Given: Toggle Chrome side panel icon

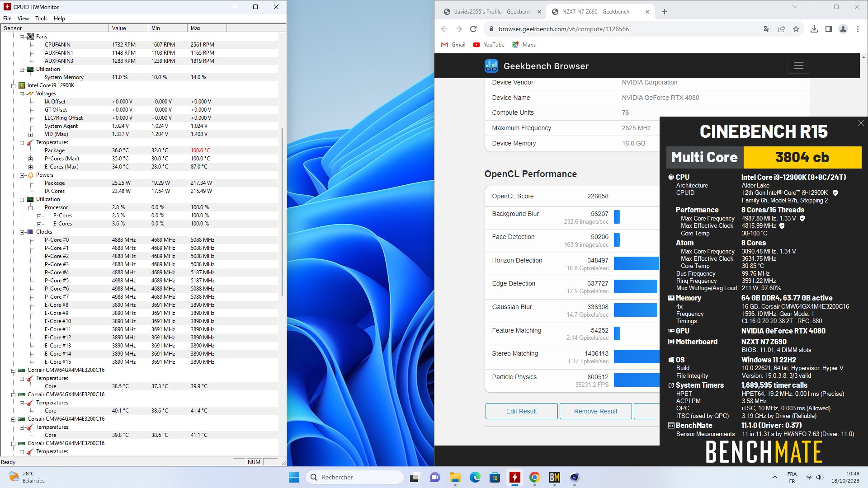Looking at the screenshot, I should 829,29.
